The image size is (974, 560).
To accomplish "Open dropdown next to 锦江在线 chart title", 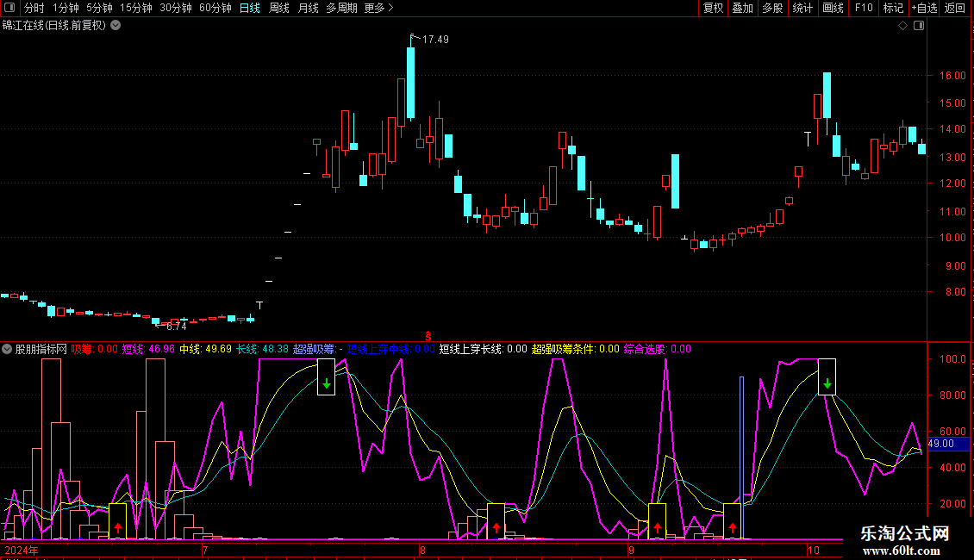I will click(x=116, y=26).
